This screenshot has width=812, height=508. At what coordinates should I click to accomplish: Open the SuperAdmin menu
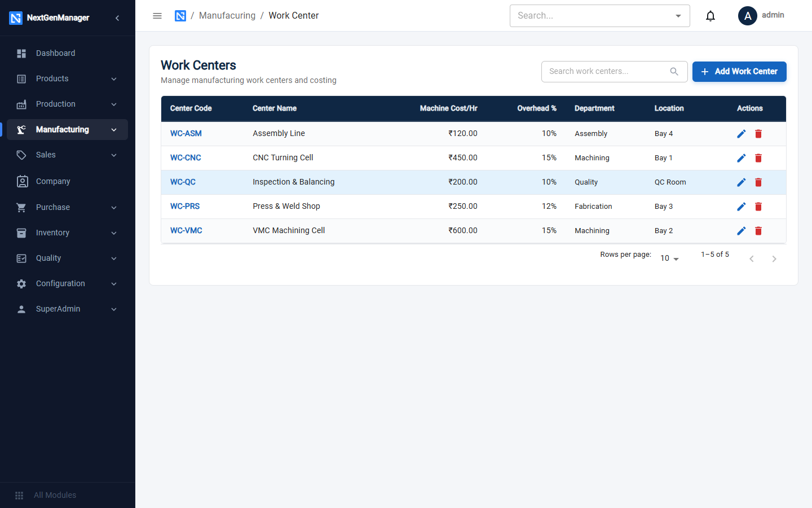coord(68,309)
